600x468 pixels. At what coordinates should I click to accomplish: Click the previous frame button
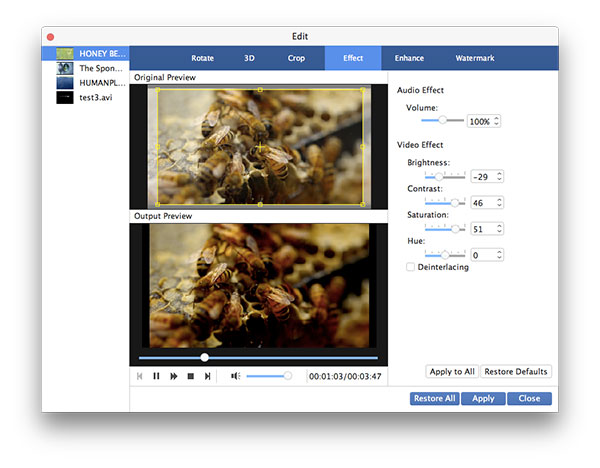point(139,376)
